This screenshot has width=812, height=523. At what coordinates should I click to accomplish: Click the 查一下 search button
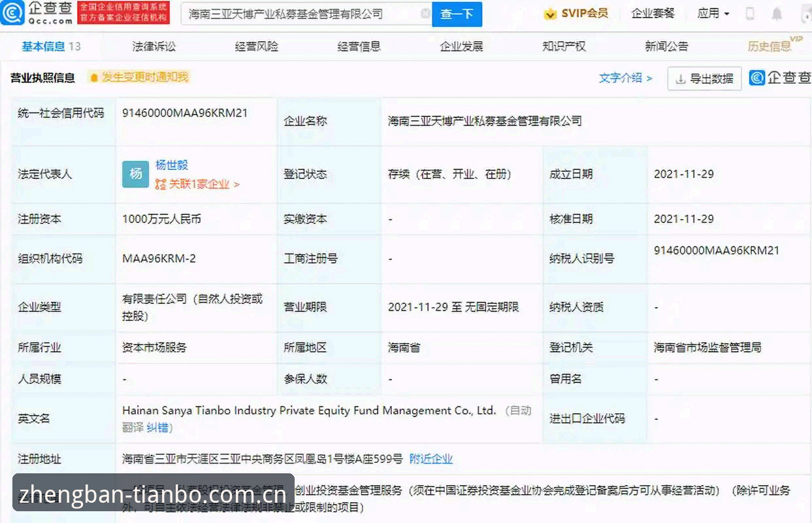(457, 14)
